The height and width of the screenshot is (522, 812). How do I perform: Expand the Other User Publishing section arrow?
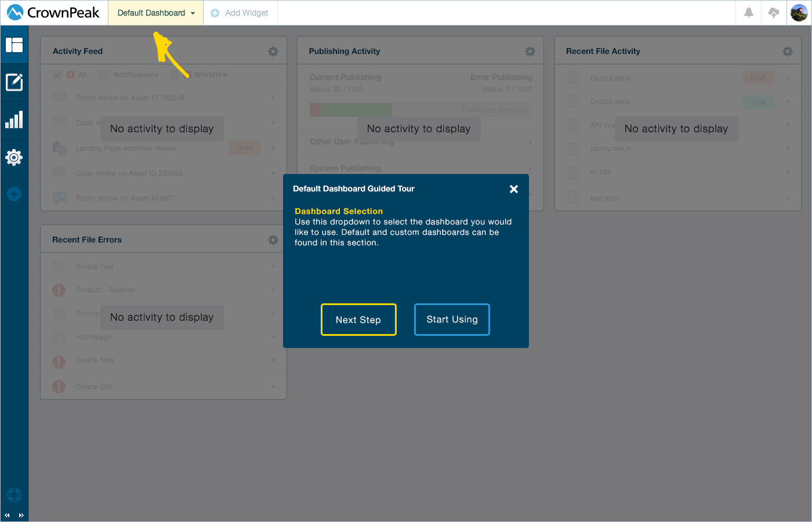pos(530,142)
